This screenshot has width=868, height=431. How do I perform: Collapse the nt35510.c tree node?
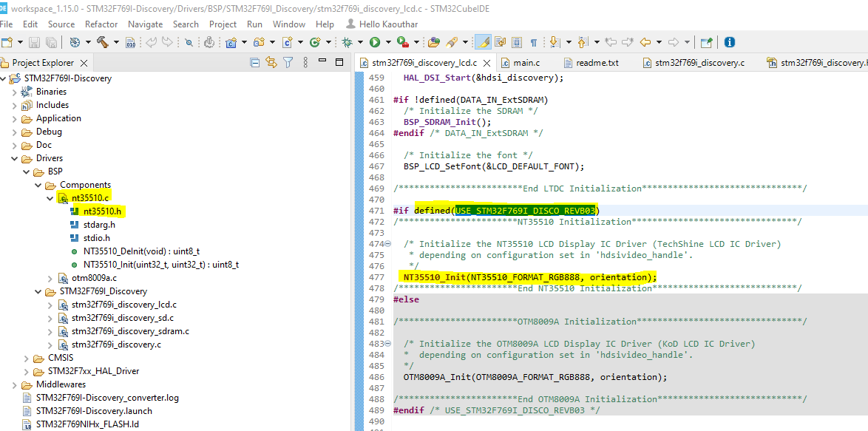click(x=50, y=198)
